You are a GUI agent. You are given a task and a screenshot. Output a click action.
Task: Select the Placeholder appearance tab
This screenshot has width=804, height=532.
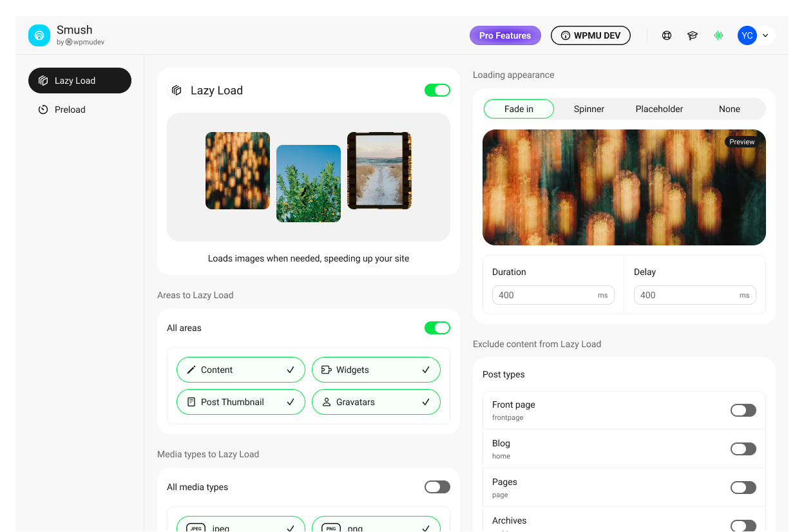point(659,109)
